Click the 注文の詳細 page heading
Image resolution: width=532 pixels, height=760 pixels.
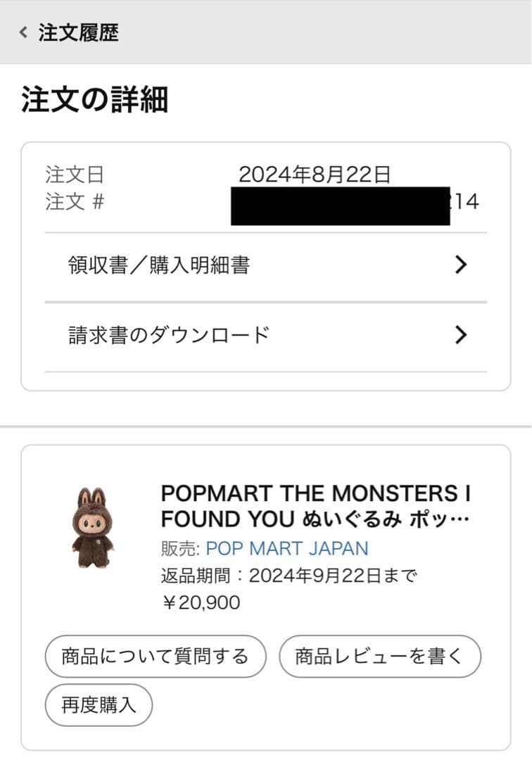94,100
